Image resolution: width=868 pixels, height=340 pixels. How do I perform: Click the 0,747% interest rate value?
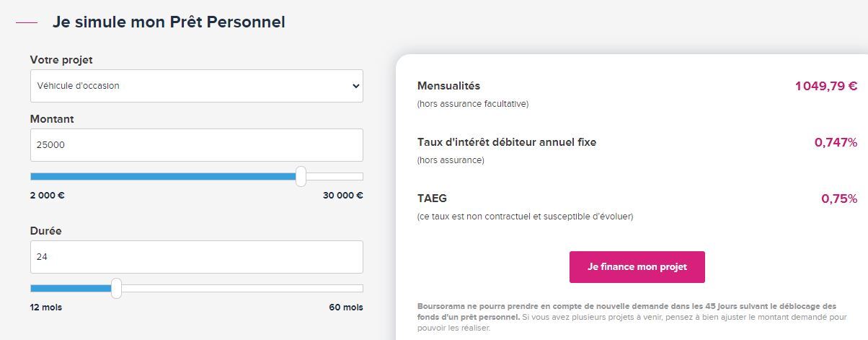pyautogui.click(x=836, y=142)
